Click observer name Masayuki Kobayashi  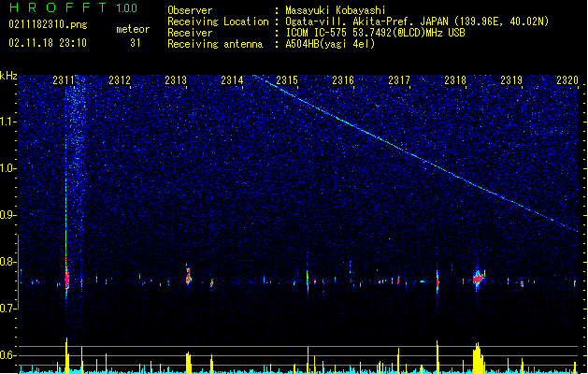tap(336, 10)
